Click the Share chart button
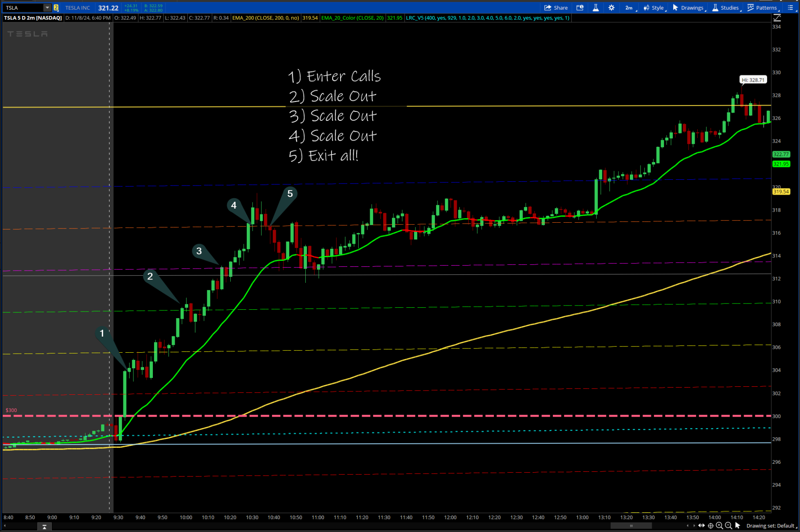 (x=556, y=8)
